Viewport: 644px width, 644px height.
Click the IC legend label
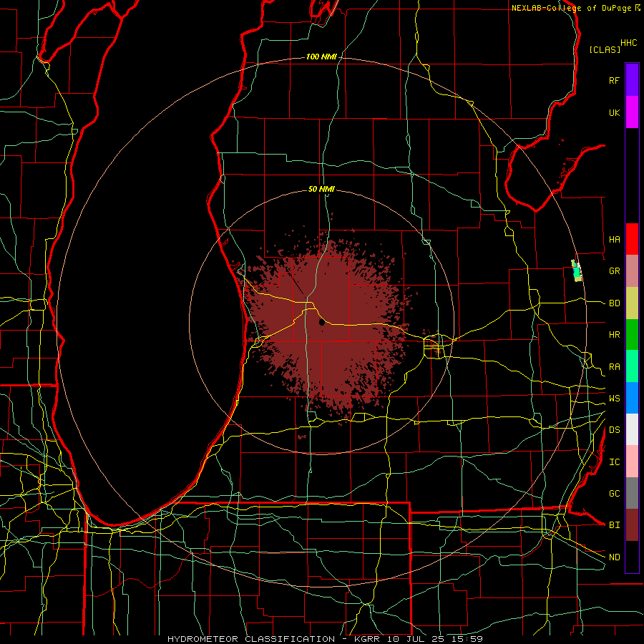click(614, 462)
